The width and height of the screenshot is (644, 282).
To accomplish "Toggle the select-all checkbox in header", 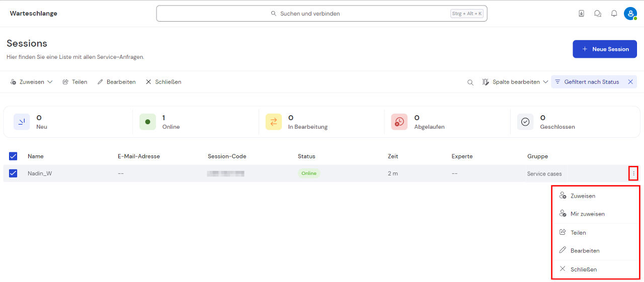I will click(x=13, y=156).
